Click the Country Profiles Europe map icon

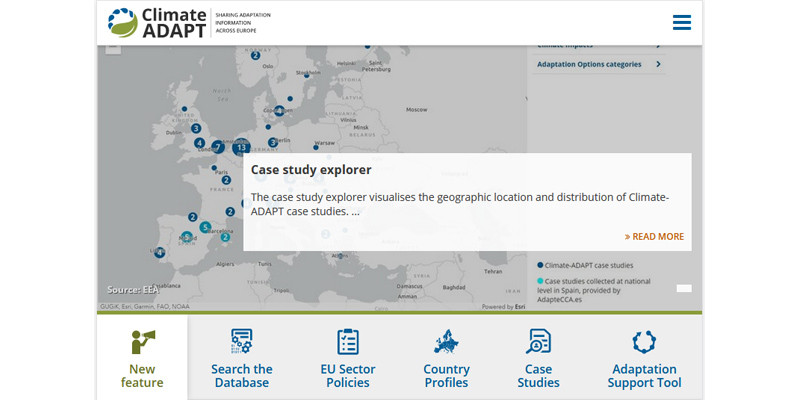click(x=446, y=342)
